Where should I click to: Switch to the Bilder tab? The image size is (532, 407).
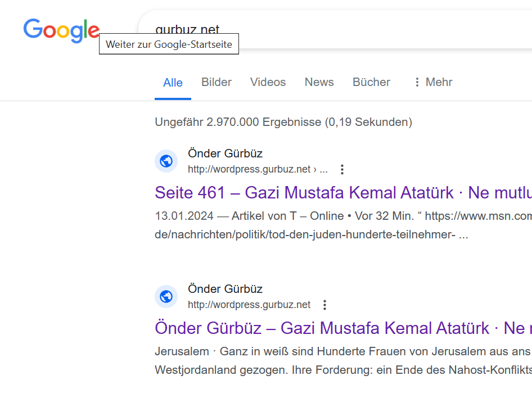[x=217, y=82]
